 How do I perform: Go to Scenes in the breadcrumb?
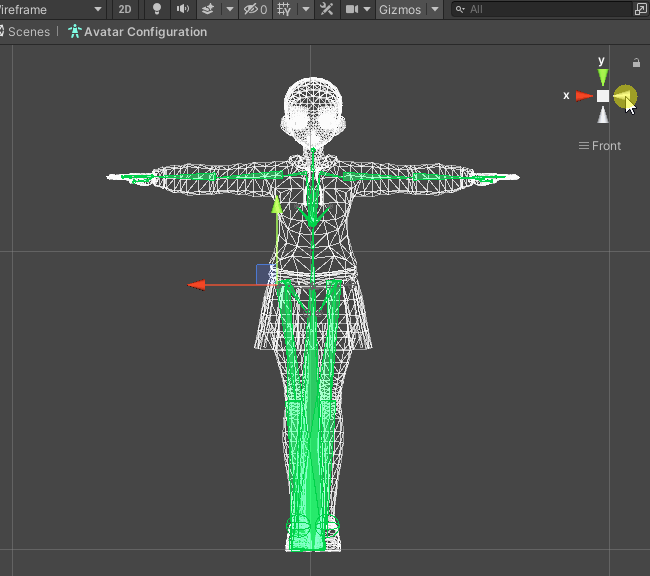tap(28, 32)
